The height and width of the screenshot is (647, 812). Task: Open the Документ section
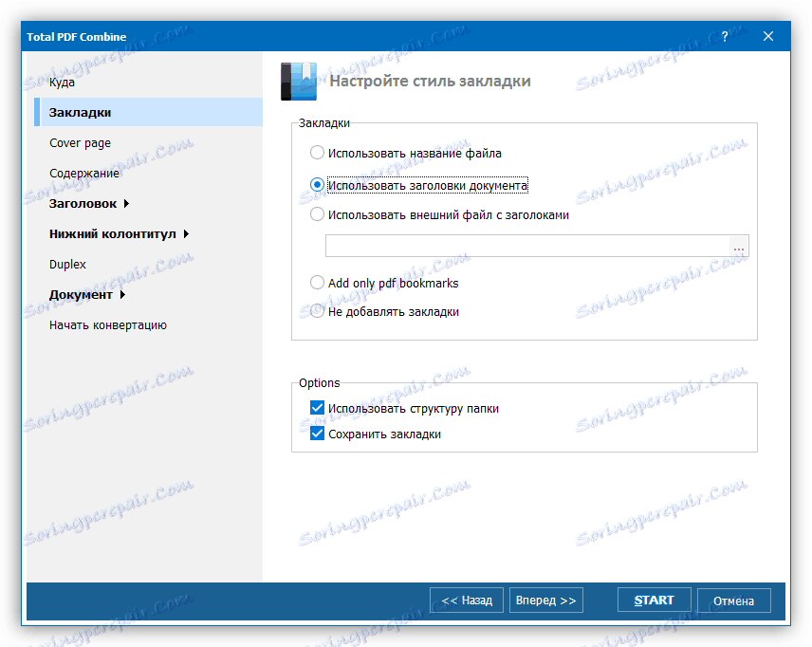click(81, 295)
